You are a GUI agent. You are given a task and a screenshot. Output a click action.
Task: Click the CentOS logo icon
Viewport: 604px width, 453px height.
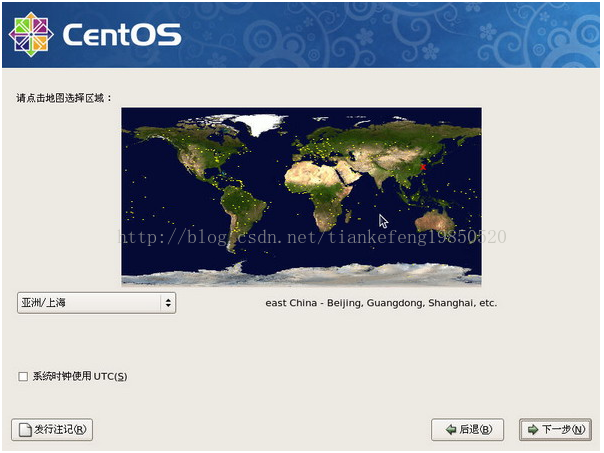pyautogui.click(x=31, y=34)
